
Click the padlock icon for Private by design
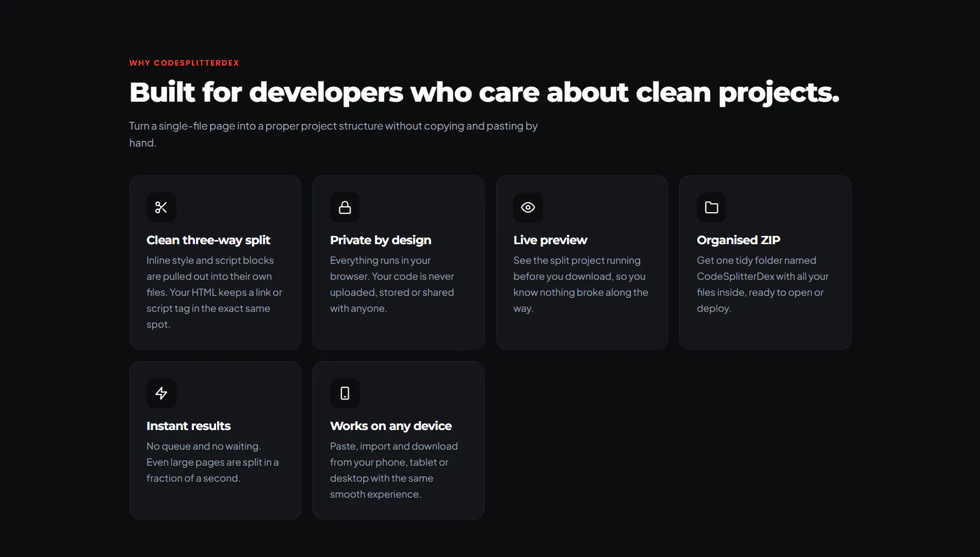345,208
